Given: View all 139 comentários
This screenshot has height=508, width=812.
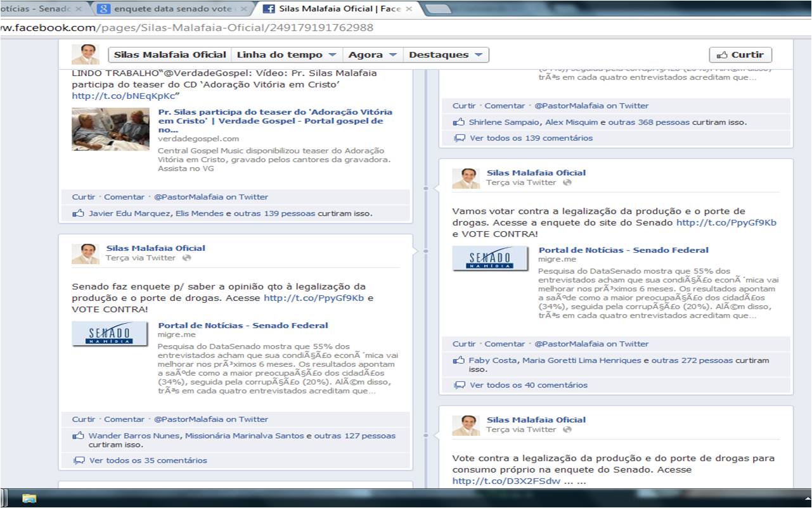Looking at the screenshot, I should coord(531,138).
